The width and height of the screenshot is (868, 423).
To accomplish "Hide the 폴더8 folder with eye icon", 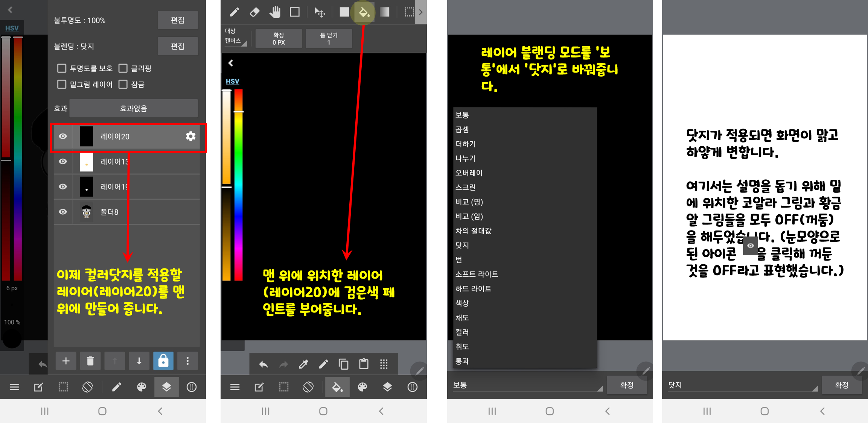I will (x=63, y=212).
